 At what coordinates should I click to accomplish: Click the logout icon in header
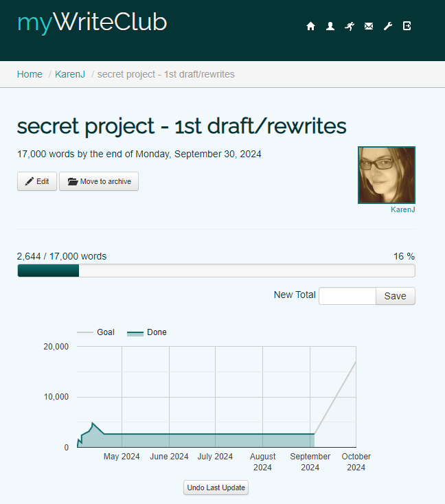tap(407, 25)
